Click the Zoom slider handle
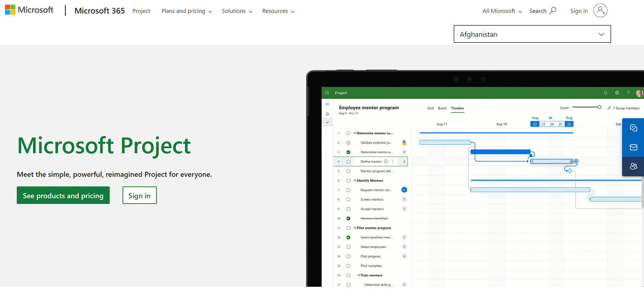 pyautogui.click(x=599, y=107)
